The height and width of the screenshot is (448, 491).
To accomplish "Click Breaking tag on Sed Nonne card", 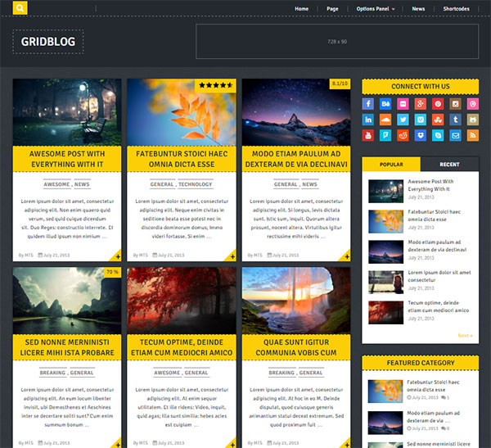I will click(52, 373).
